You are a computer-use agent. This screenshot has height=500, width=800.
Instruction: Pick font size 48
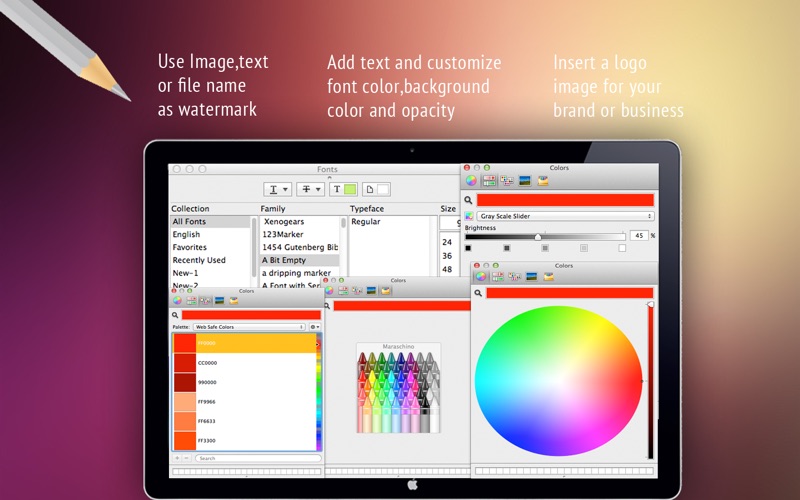[x=447, y=269]
